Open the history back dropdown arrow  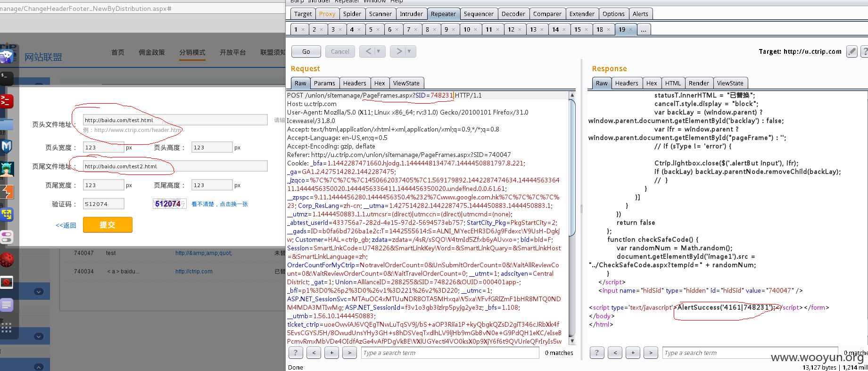[x=378, y=51]
